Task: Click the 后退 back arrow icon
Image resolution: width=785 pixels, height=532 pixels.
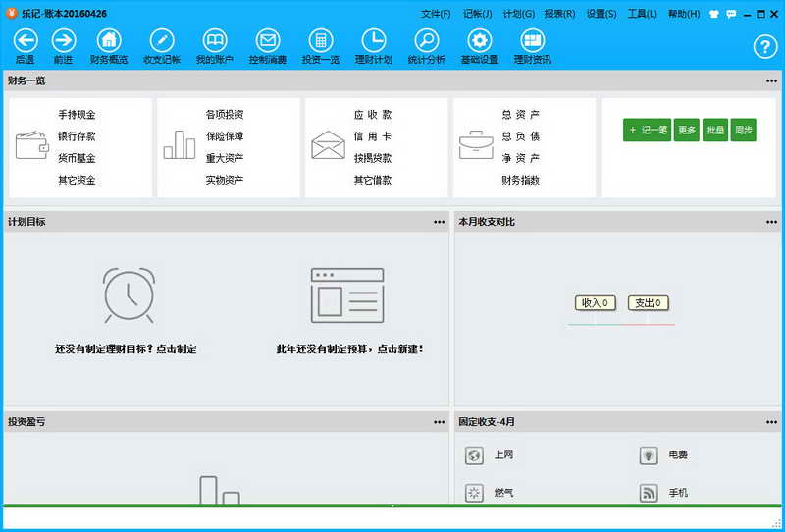Action: [25, 40]
